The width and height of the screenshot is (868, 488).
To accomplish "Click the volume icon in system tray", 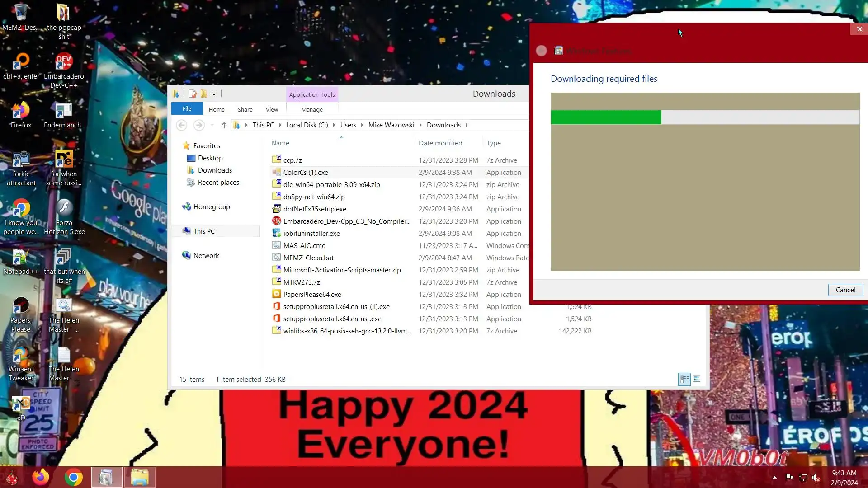I will coord(816,478).
